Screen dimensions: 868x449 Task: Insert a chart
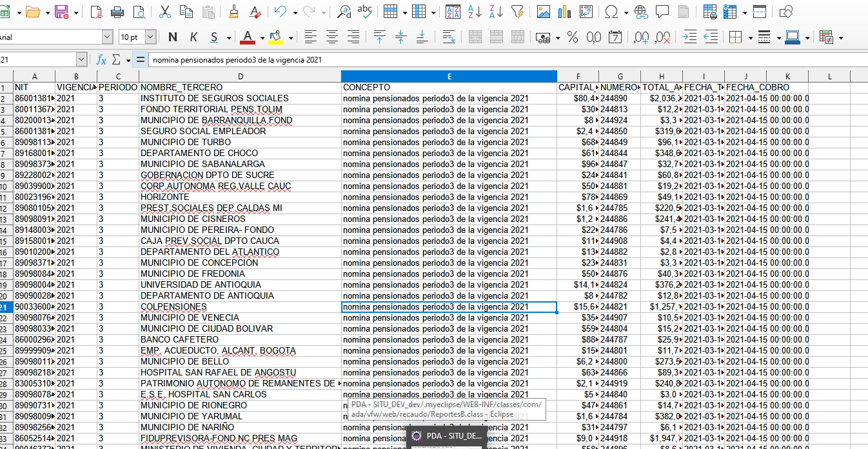click(565, 12)
